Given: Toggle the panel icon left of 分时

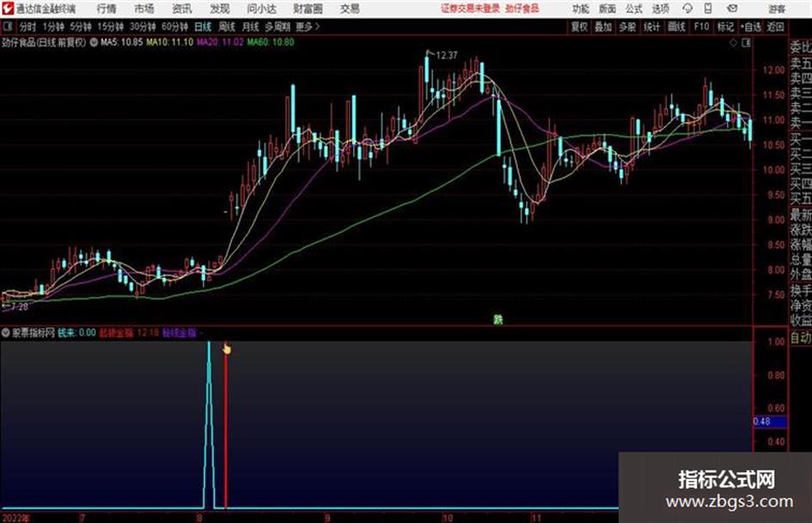Looking at the screenshot, I should pos(7,27).
